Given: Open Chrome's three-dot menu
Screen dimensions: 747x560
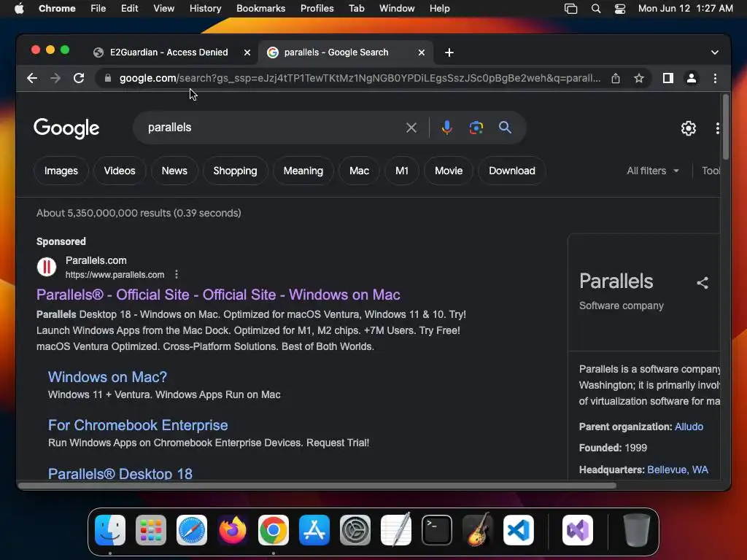Looking at the screenshot, I should [x=715, y=78].
